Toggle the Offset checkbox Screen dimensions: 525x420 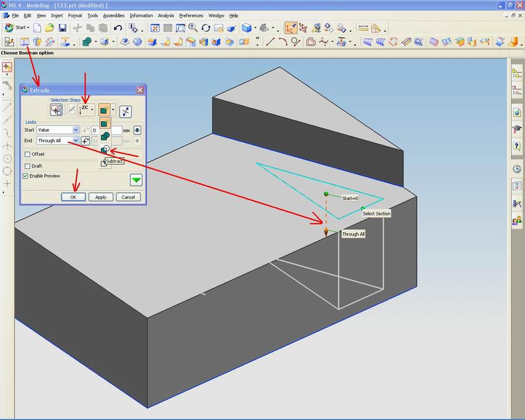(x=28, y=154)
